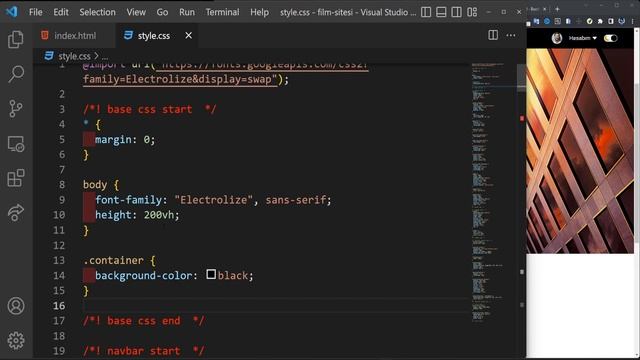Click the style.css breadcrumb item
This screenshot has height=360, width=640.
pos(74,56)
